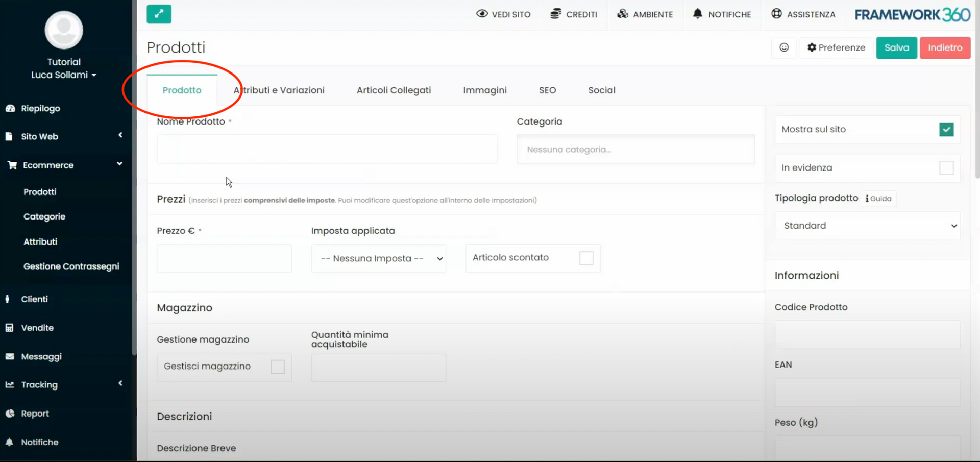Click the Salva button
980x462 pixels.
point(896,47)
